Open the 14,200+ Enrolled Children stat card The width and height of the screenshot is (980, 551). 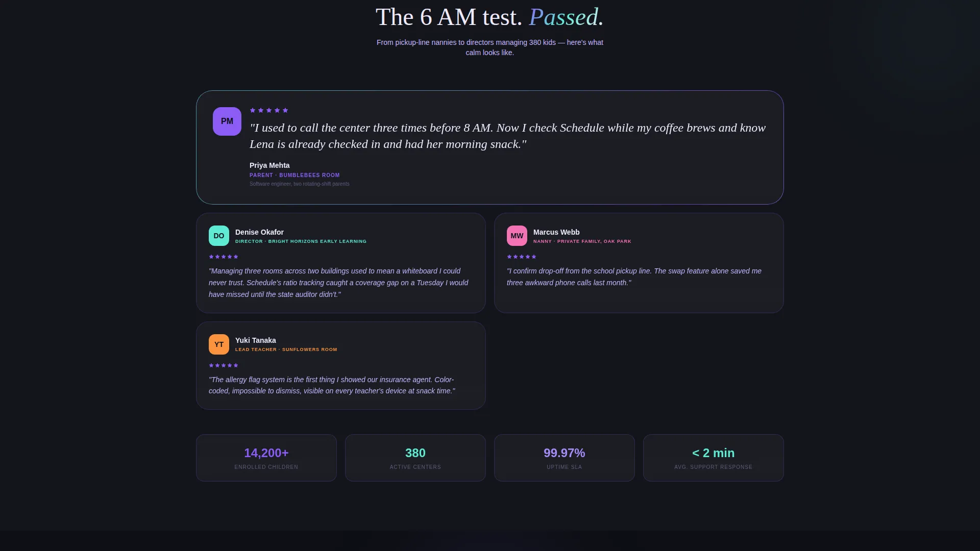[x=266, y=458]
